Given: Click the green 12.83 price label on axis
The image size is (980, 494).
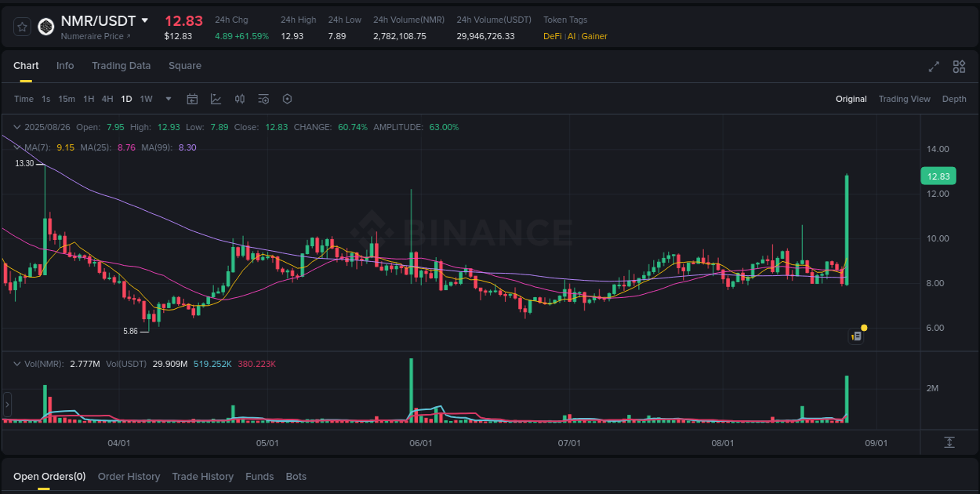Looking at the screenshot, I should 938,176.
